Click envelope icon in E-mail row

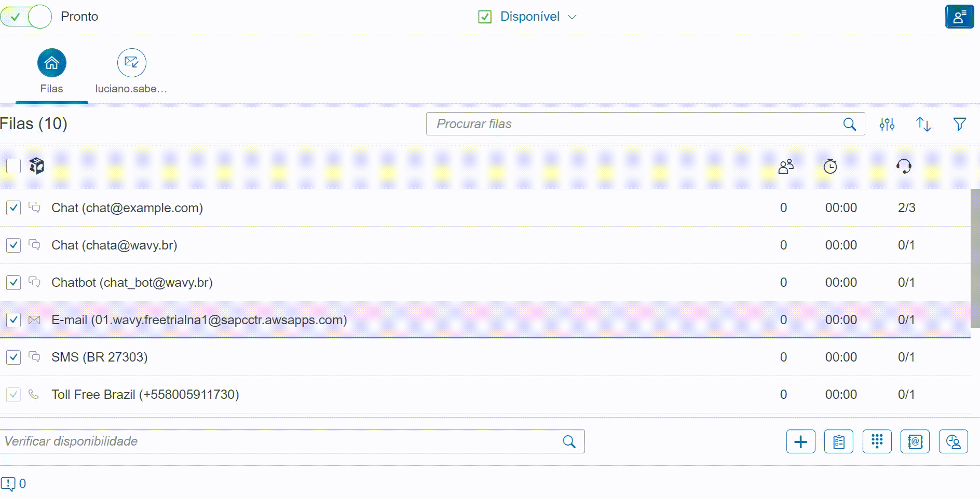(x=34, y=320)
